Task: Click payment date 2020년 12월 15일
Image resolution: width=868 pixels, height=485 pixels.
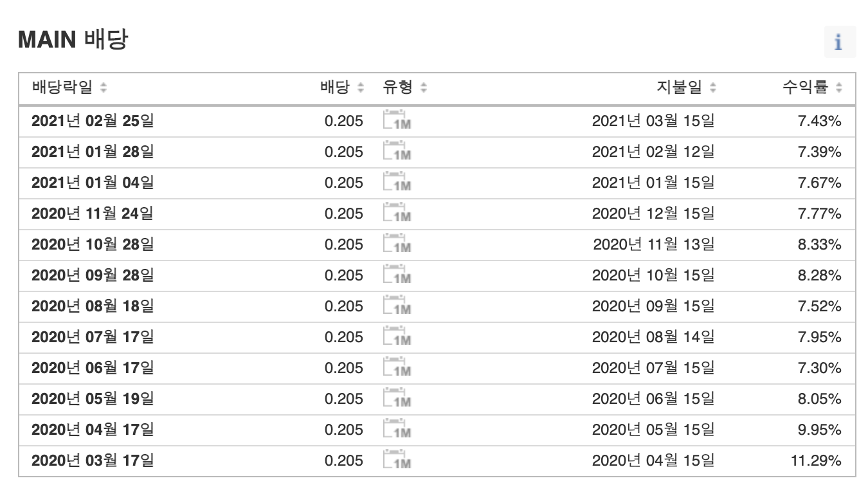Action: pyautogui.click(x=653, y=214)
